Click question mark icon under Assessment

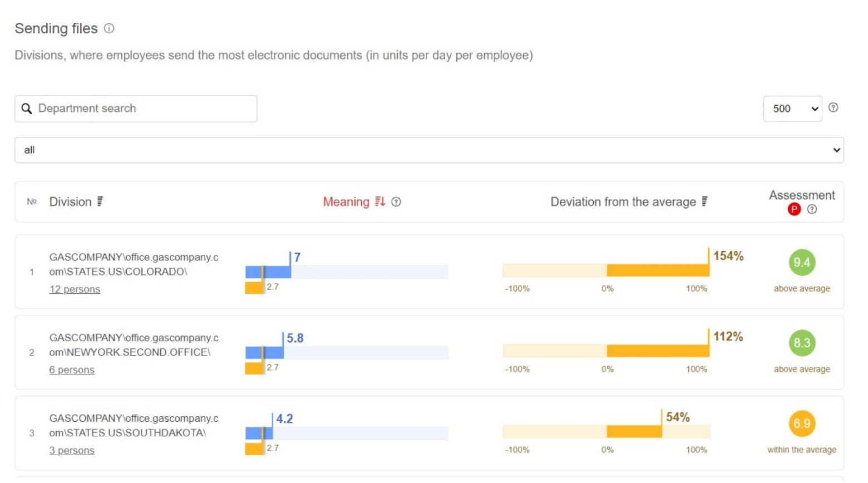pos(812,209)
